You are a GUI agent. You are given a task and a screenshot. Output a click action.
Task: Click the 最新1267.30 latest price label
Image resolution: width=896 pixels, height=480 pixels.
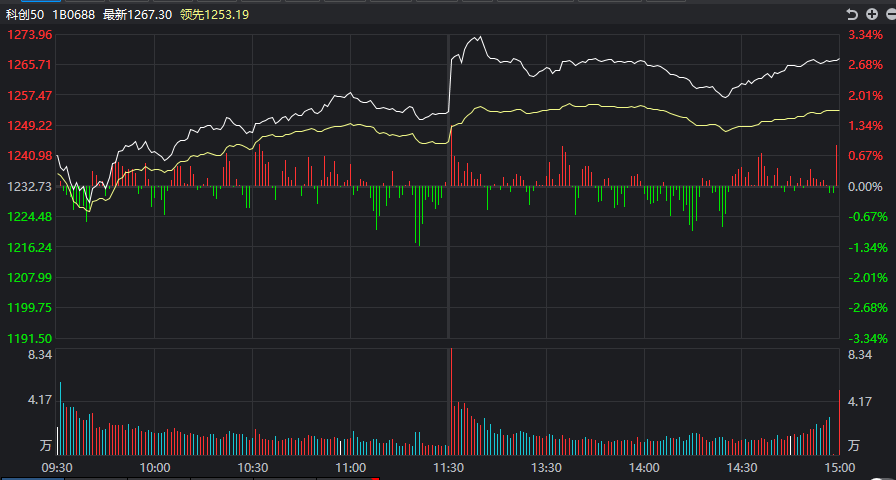137,15
